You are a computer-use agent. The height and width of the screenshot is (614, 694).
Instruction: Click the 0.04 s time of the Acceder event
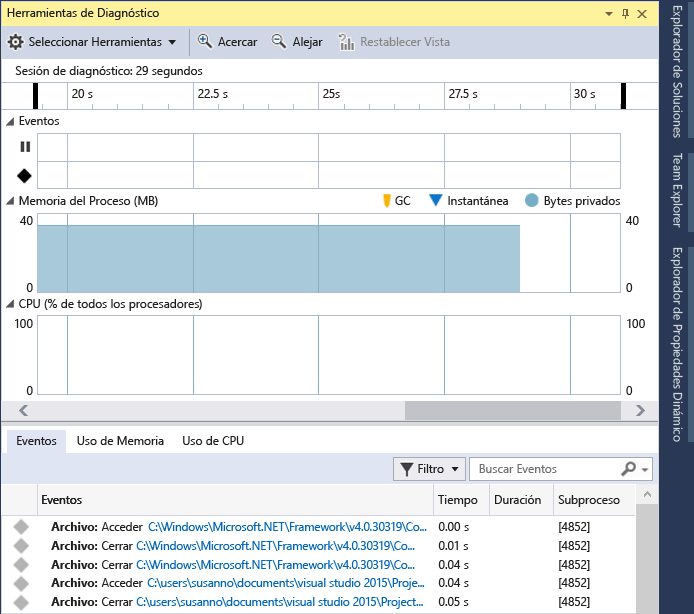pos(453,583)
